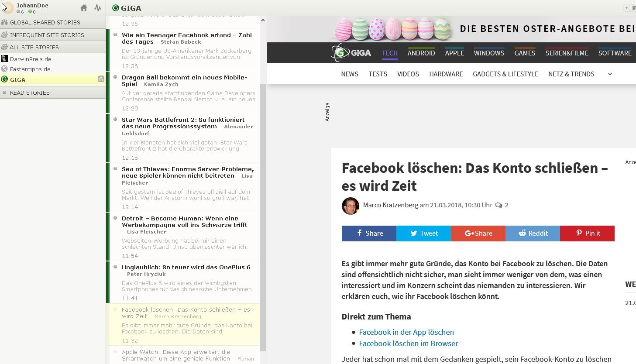Open the GAMES menu item
The width and height of the screenshot is (636, 364).
525,53
